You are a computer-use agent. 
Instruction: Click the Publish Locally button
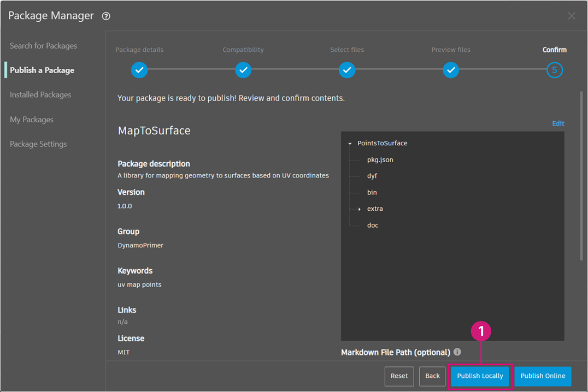[480, 376]
